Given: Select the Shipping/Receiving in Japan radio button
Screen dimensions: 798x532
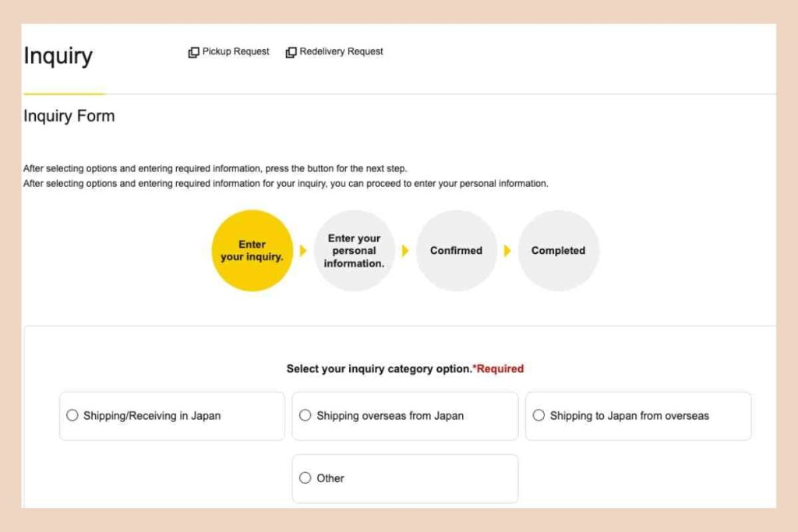Looking at the screenshot, I should [x=72, y=415].
